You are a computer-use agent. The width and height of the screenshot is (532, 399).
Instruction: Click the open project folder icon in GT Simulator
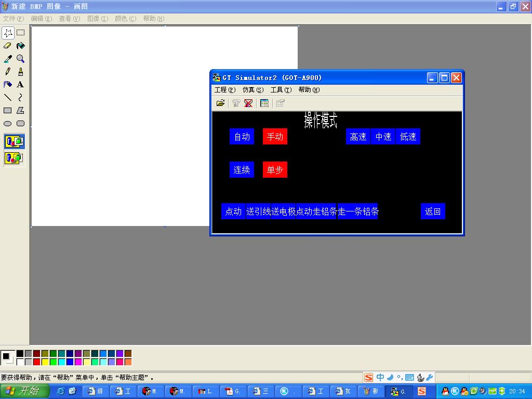click(x=220, y=103)
